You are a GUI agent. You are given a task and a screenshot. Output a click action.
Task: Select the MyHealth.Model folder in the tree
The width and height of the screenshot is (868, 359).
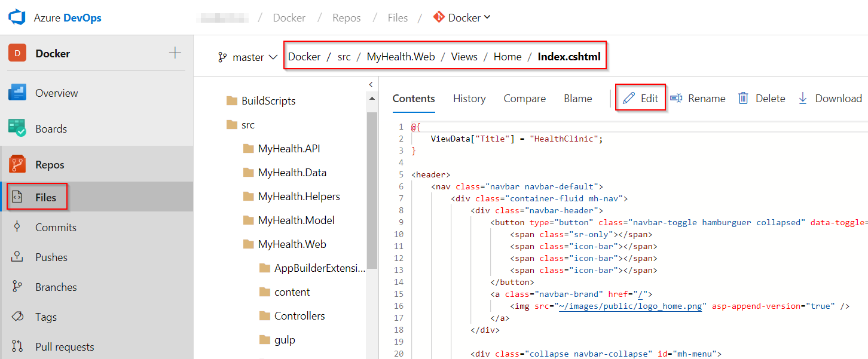click(x=297, y=220)
